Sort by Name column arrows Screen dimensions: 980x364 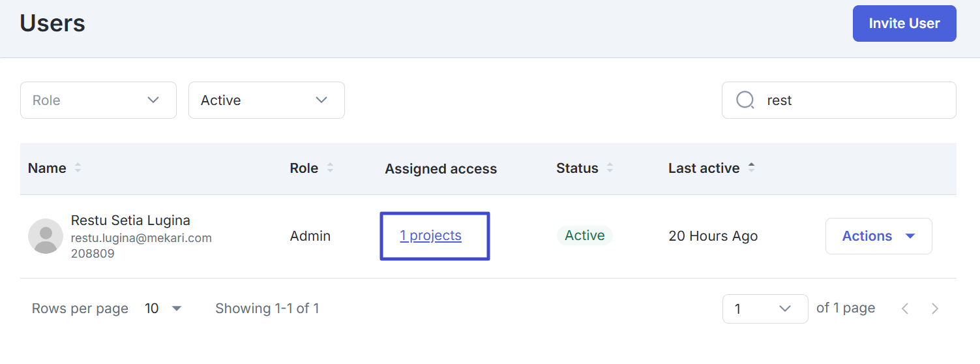tap(78, 168)
